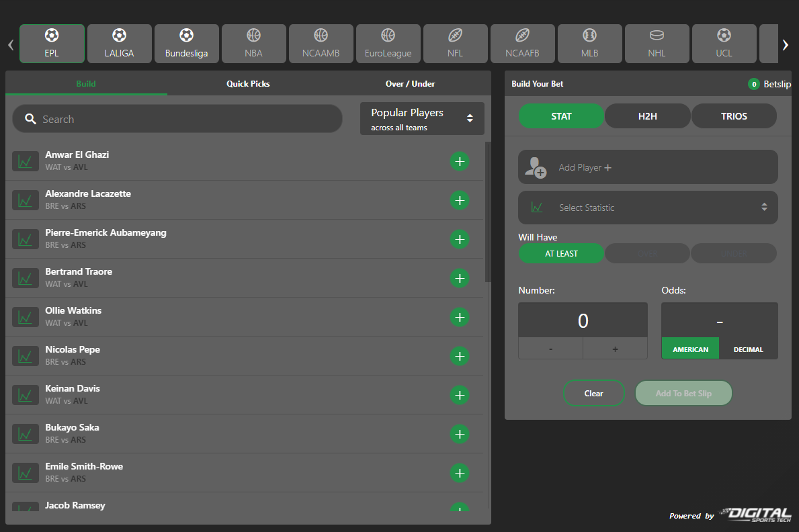799x532 pixels.
Task: Open the Quick Picks tab
Action: [248, 83]
